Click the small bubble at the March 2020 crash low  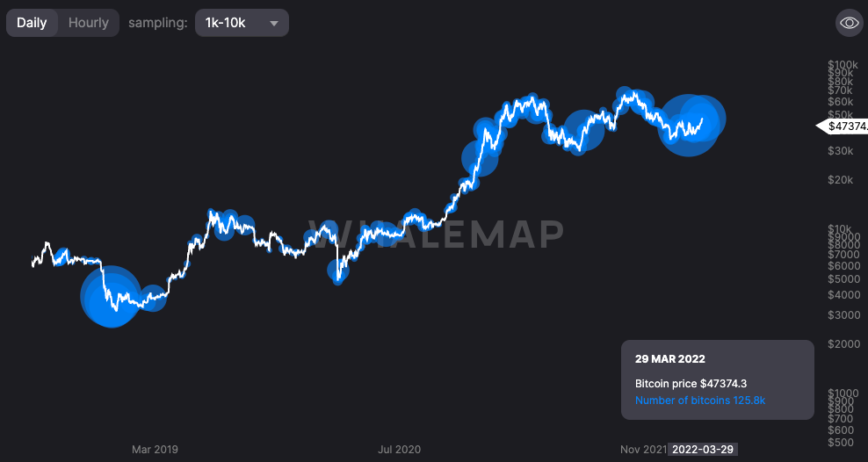tap(338, 273)
